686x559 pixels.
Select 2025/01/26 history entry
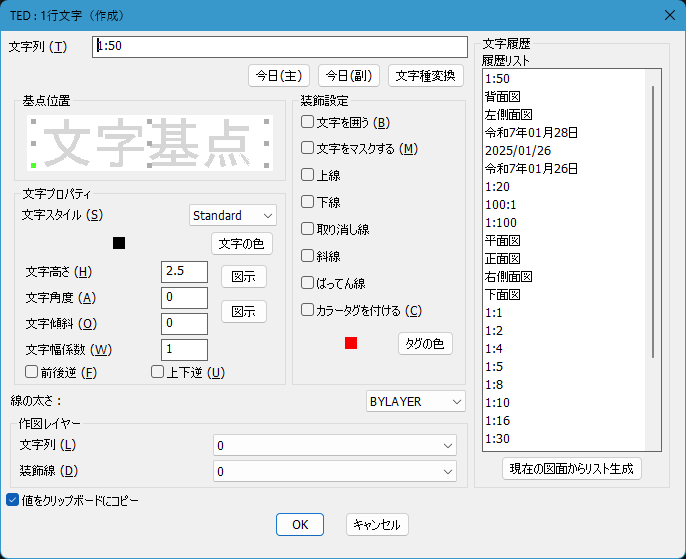pyautogui.click(x=564, y=150)
